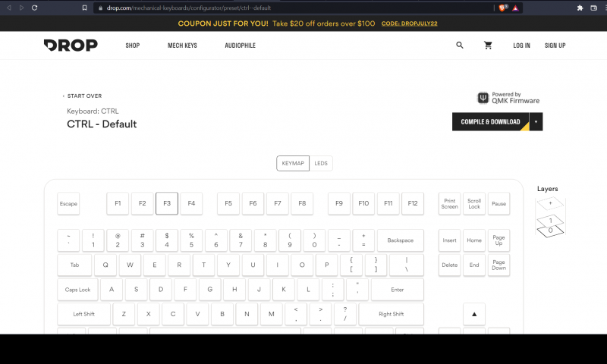Select the up arrow key
Screen dimensions: 607x364
click(x=474, y=314)
